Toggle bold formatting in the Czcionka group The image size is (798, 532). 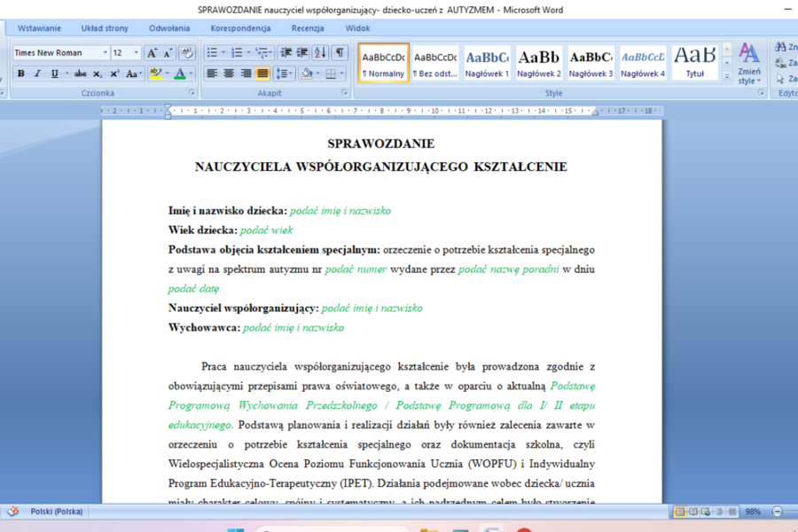[21, 74]
